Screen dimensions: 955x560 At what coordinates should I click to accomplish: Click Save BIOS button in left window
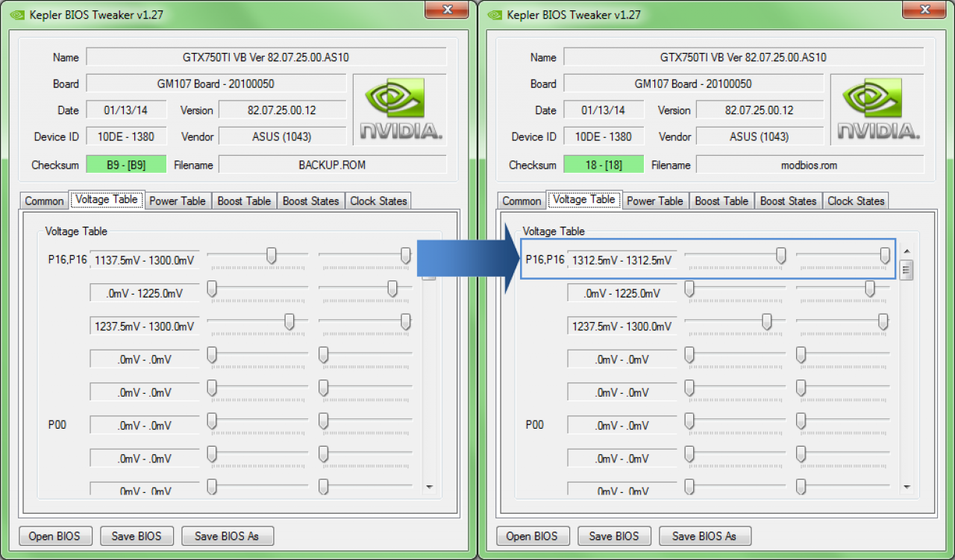(137, 535)
